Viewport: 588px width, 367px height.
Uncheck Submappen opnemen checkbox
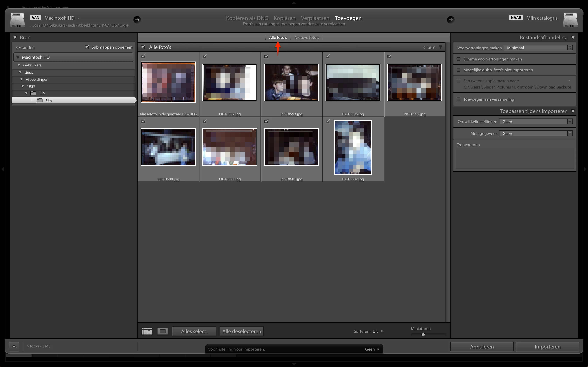pos(87,47)
